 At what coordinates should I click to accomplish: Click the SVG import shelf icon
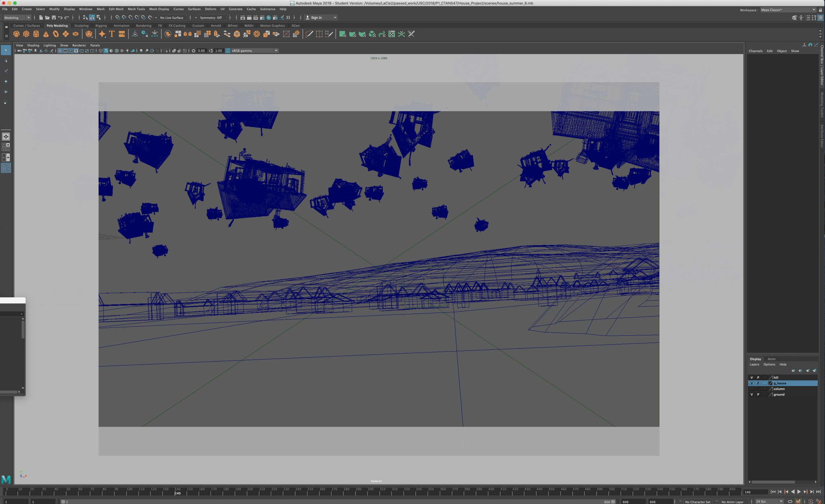[122, 34]
